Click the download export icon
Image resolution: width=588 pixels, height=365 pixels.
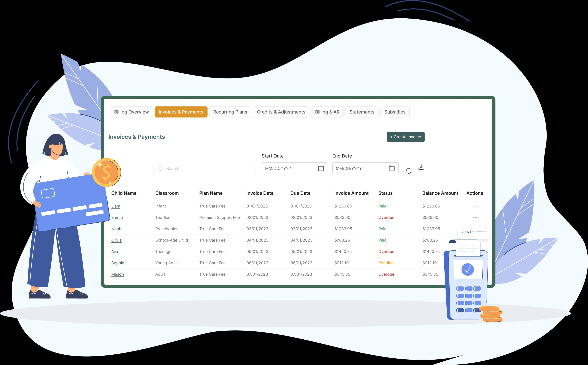click(421, 167)
